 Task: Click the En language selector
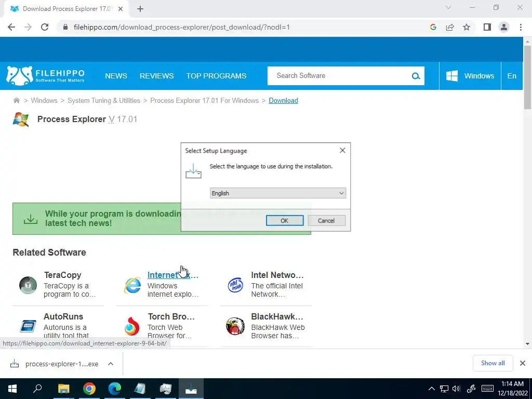512,76
